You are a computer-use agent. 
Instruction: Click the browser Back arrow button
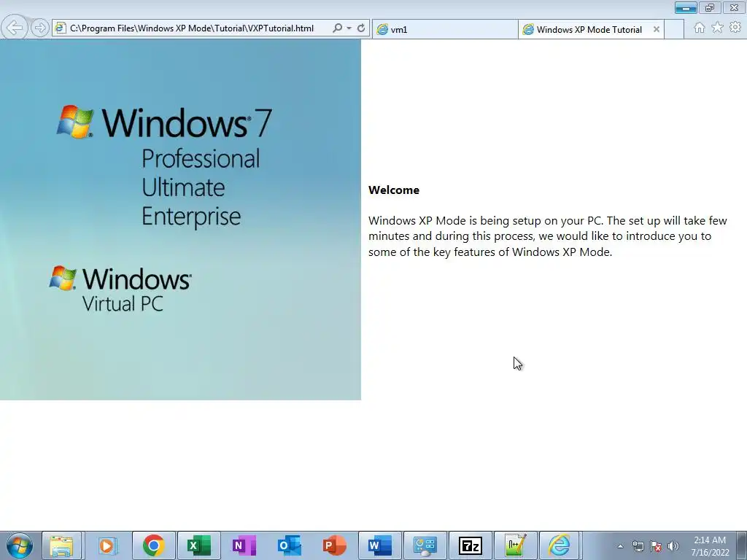[15, 28]
